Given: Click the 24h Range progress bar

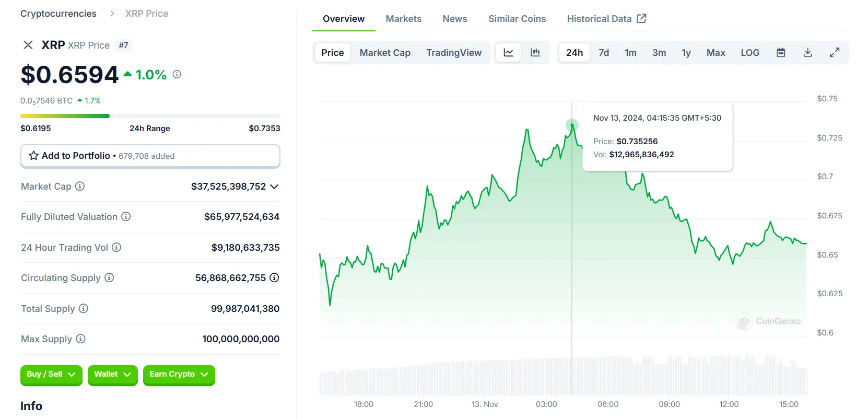Looking at the screenshot, I should 150,116.
